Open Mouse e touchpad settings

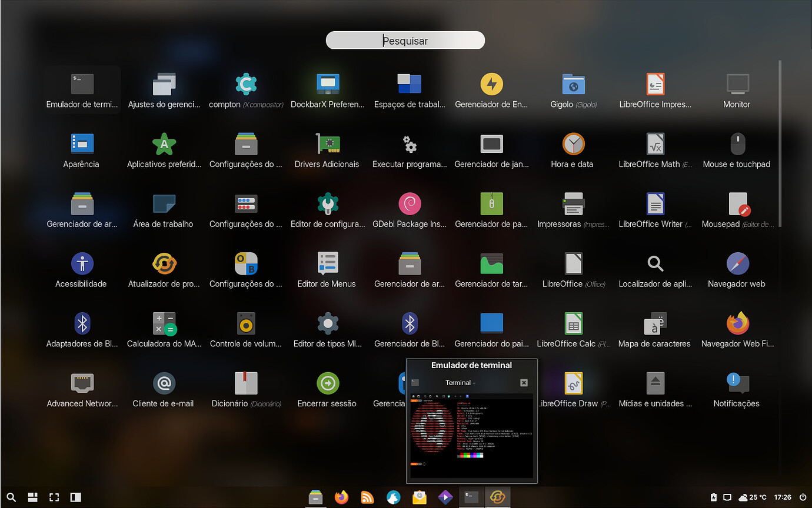(737, 151)
